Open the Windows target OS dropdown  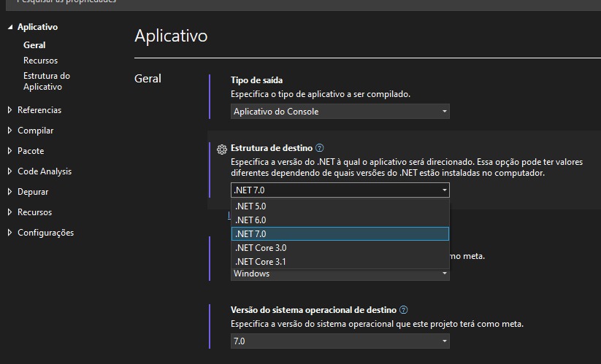click(x=340, y=274)
